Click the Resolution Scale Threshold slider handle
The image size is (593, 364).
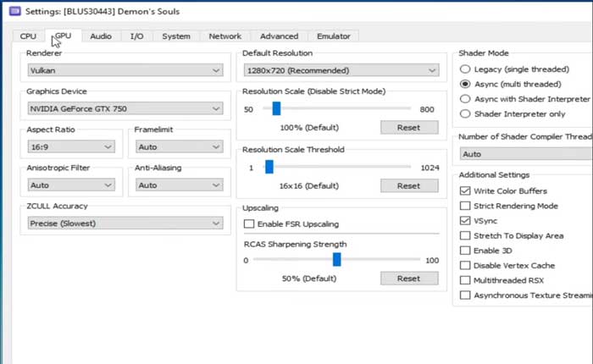269,167
